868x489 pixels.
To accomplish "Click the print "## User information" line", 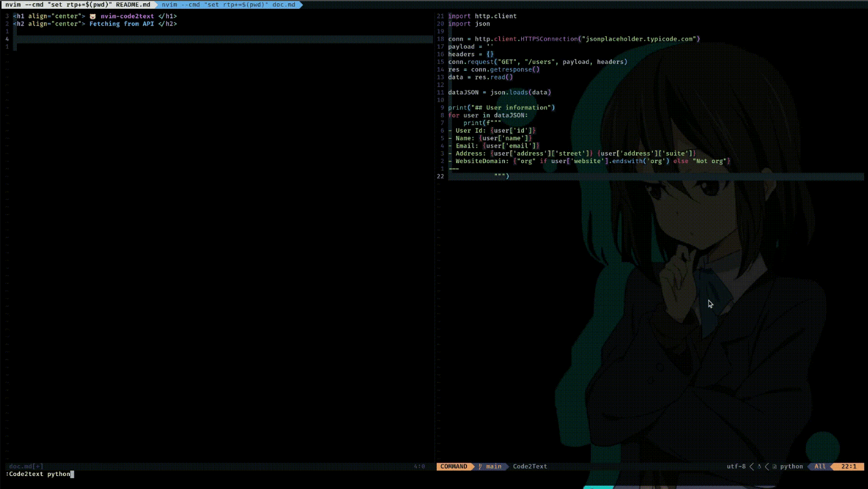I will click(501, 107).
